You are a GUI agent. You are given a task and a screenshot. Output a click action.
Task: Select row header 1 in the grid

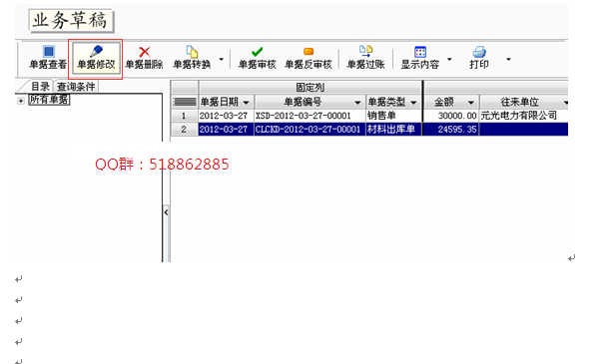point(184,116)
